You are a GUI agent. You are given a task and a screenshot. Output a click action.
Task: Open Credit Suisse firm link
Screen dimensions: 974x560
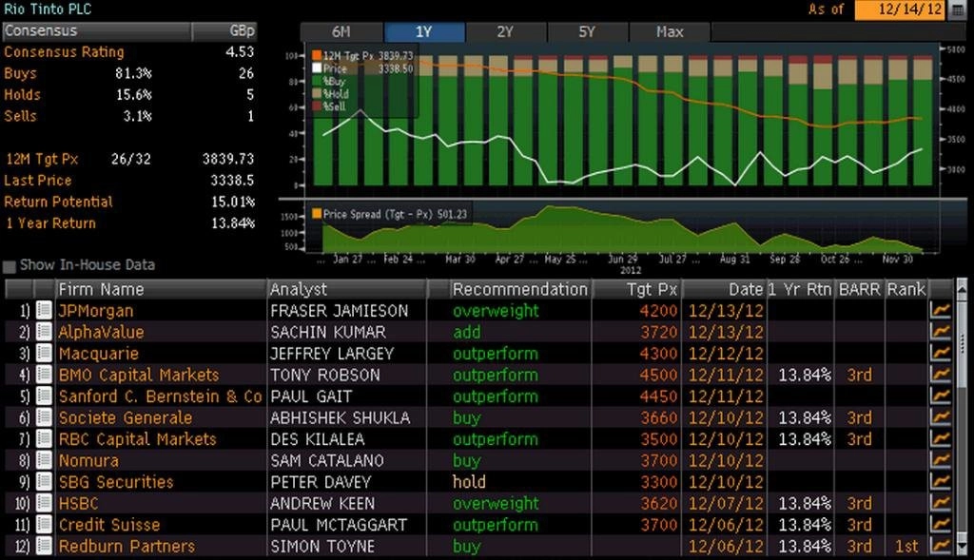click(x=109, y=525)
